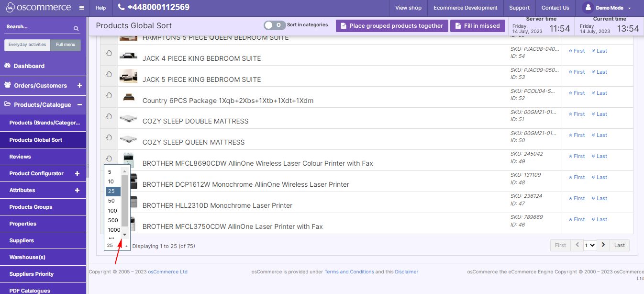
Task: Move BROTHER HLL2310D printer to Last
Action: pos(599,198)
